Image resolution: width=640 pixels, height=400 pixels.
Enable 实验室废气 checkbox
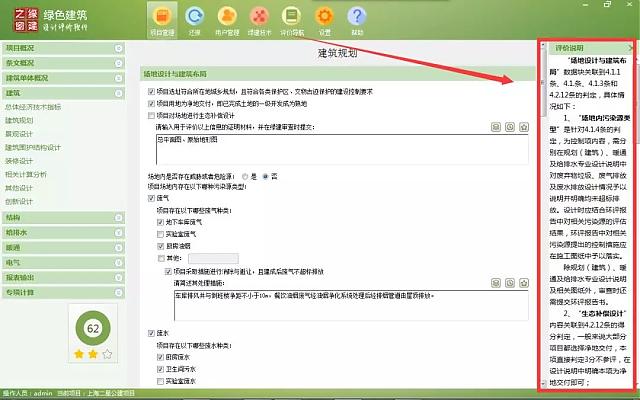[160, 234]
